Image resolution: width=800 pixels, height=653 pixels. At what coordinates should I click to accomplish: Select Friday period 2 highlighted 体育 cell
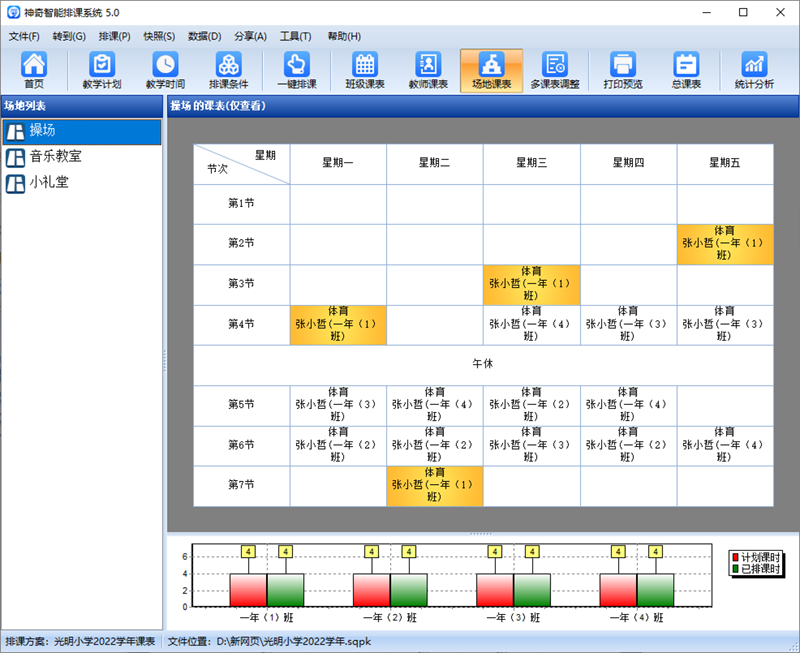pyautogui.click(x=725, y=244)
